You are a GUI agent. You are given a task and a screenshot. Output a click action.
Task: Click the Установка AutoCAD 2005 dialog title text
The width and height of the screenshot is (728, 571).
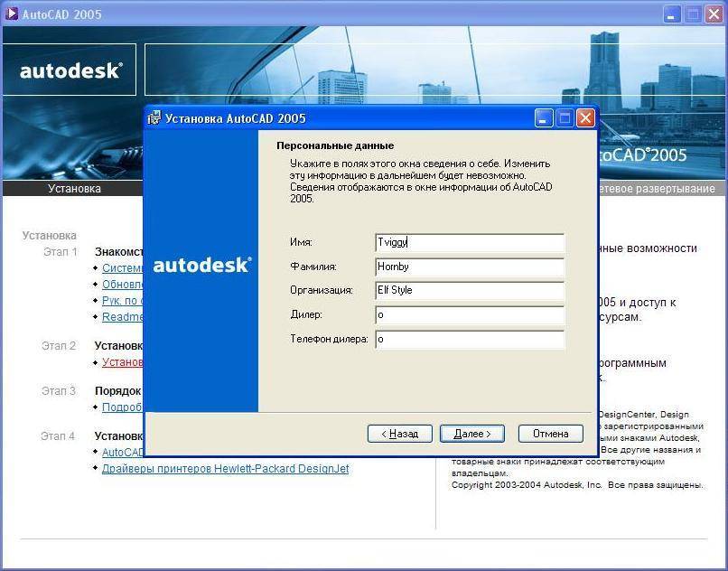[x=236, y=118]
